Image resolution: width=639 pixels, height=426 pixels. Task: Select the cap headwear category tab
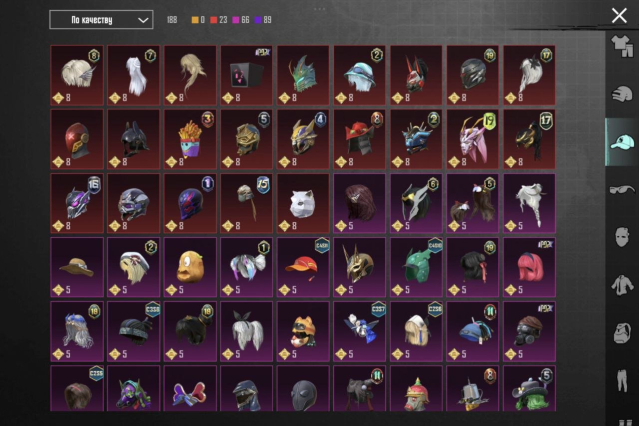point(622,142)
